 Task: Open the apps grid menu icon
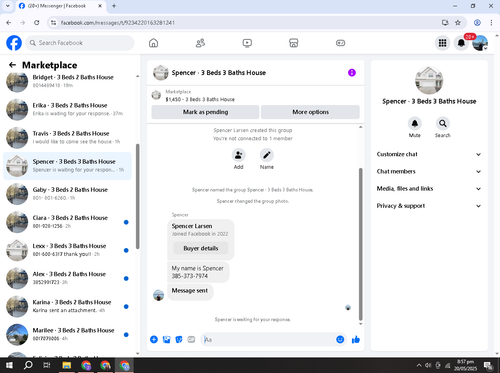click(442, 43)
